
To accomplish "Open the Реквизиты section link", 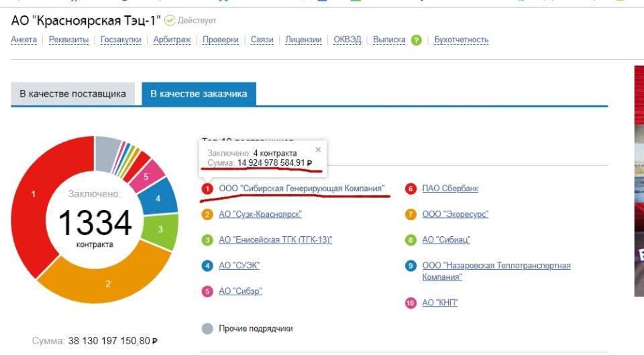I will pyautogui.click(x=68, y=40).
